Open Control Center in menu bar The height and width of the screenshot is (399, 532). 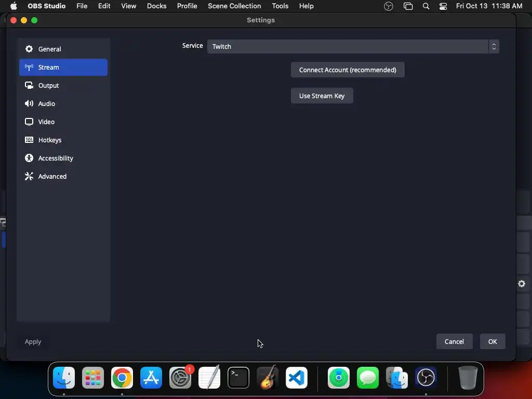[443, 6]
